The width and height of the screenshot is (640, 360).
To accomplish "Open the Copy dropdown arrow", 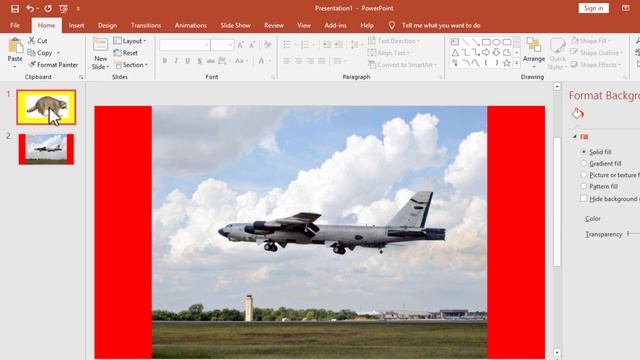I will (x=58, y=53).
